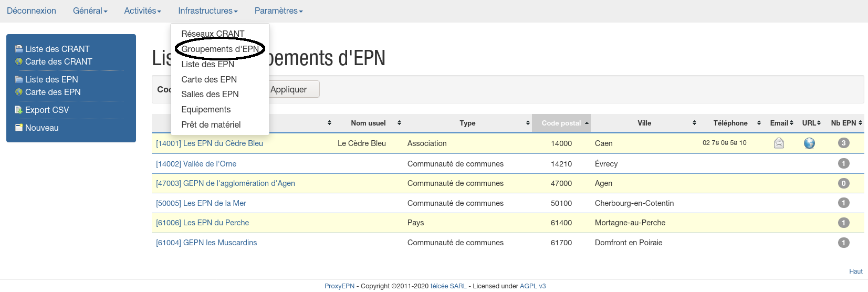Click the Haut link to scroll up
Screen dimensions: 868x292
click(855, 272)
